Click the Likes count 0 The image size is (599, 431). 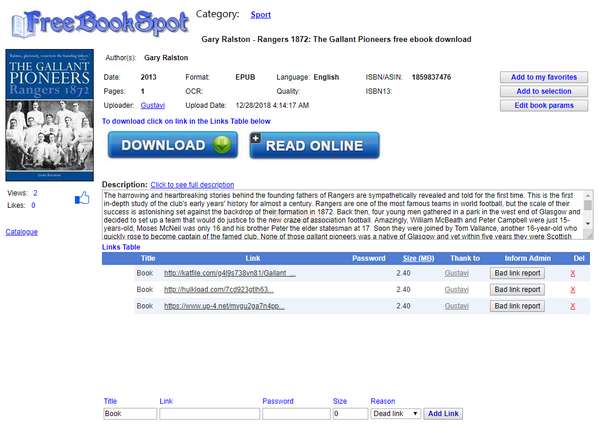click(x=33, y=206)
